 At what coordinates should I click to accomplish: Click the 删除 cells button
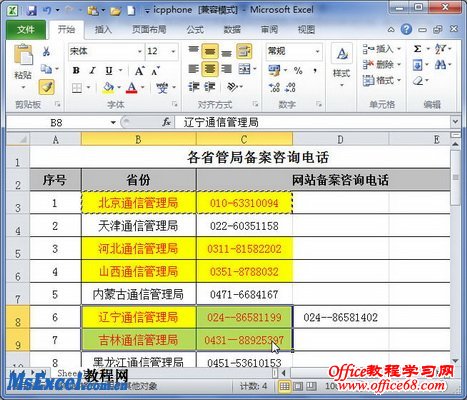(382, 65)
